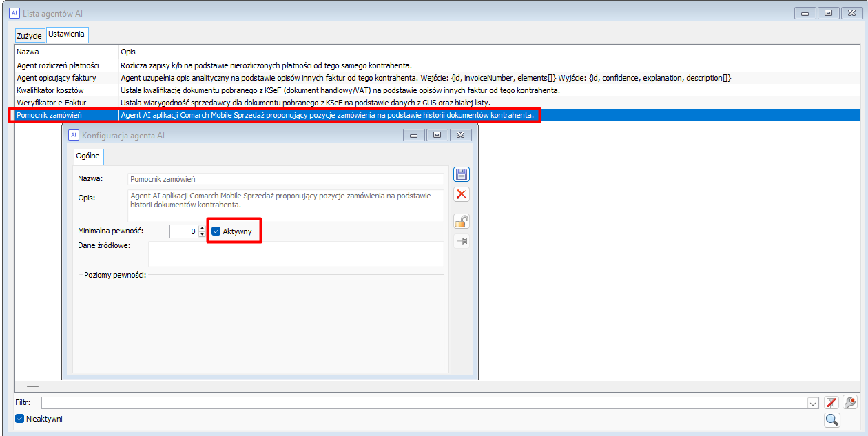Click the AI icon in the Konfiguracja agenta AI title bar

[73, 135]
